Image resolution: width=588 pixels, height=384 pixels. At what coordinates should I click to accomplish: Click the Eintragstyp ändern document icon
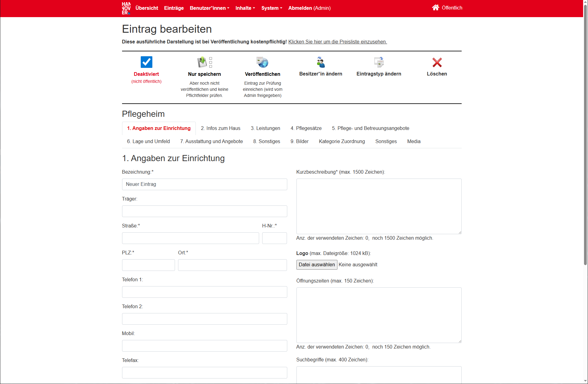coord(378,62)
